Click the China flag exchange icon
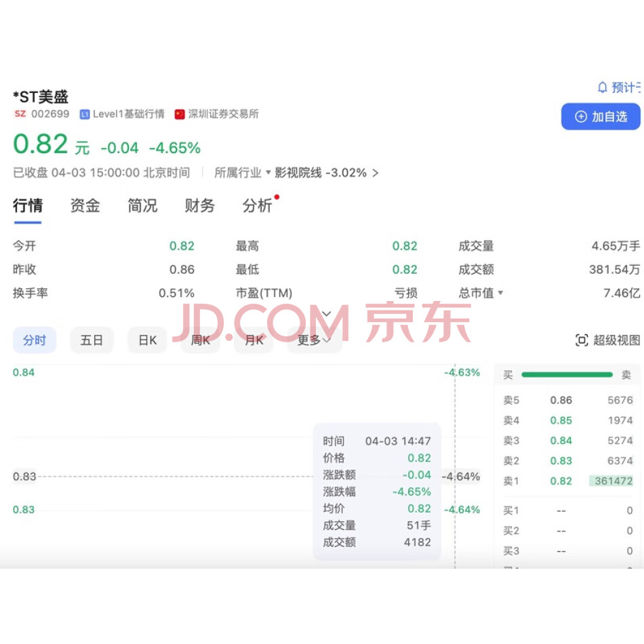This screenshot has width=644, height=644. 180,114
